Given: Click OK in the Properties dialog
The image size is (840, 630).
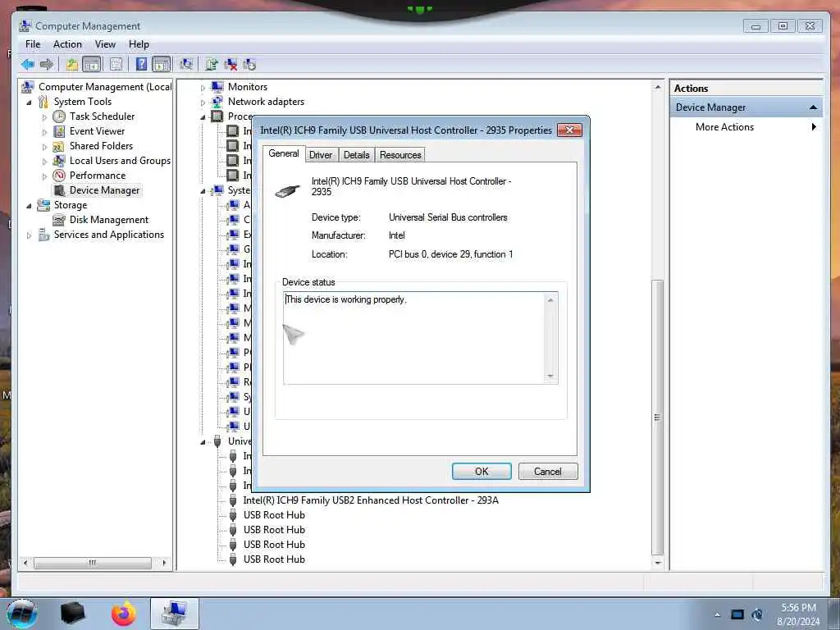Looking at the screenshot, I should point(482,472).
